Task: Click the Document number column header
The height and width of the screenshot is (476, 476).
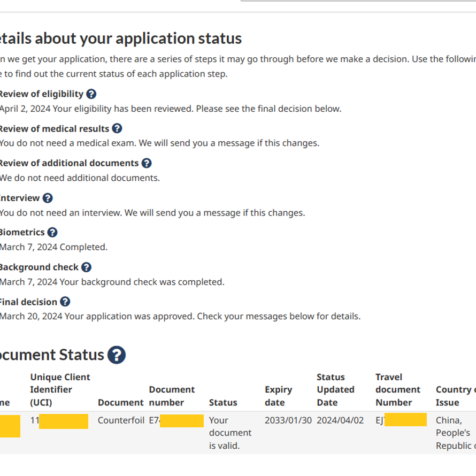Action: pos(172,396)
